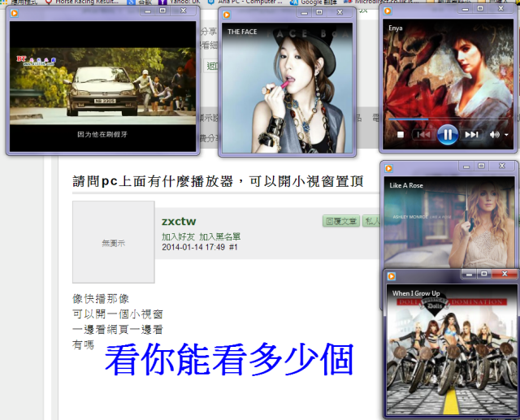The width and height of the screenshot is (520, 420).
Task: Click the 2014-01-14 17:49 post timestamp
Action: click(193, 247)
